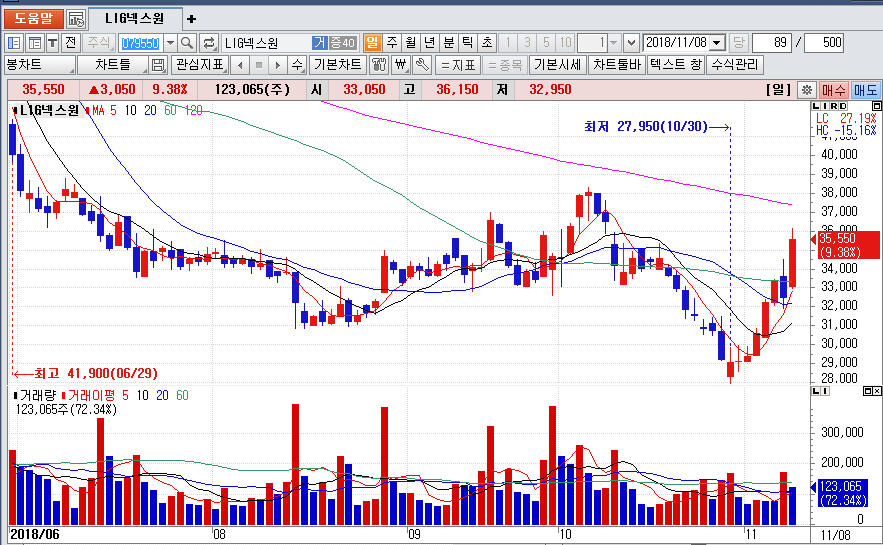Select the 일 (daily) period toggle
The image size is (883, 545).
[x=372, y=43]
